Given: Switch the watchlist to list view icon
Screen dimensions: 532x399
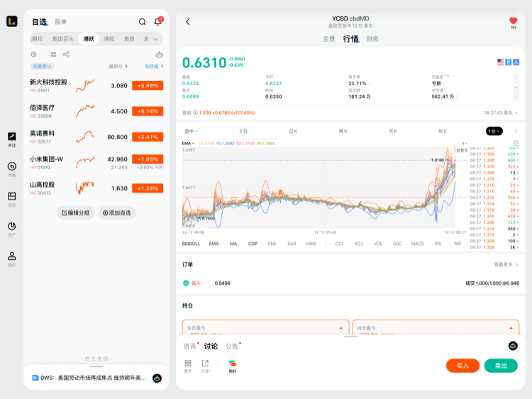Looking at the screenshot, I should tap(52, 55).
